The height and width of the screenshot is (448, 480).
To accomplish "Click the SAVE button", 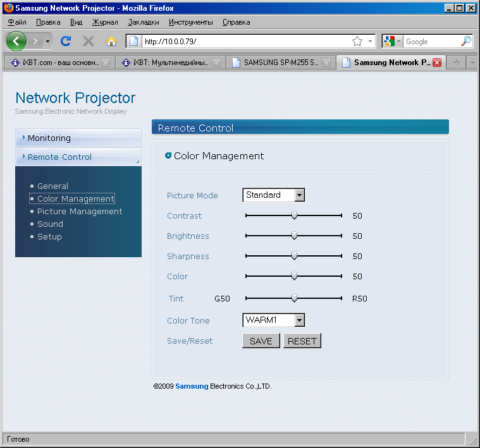I will point(261,341).
